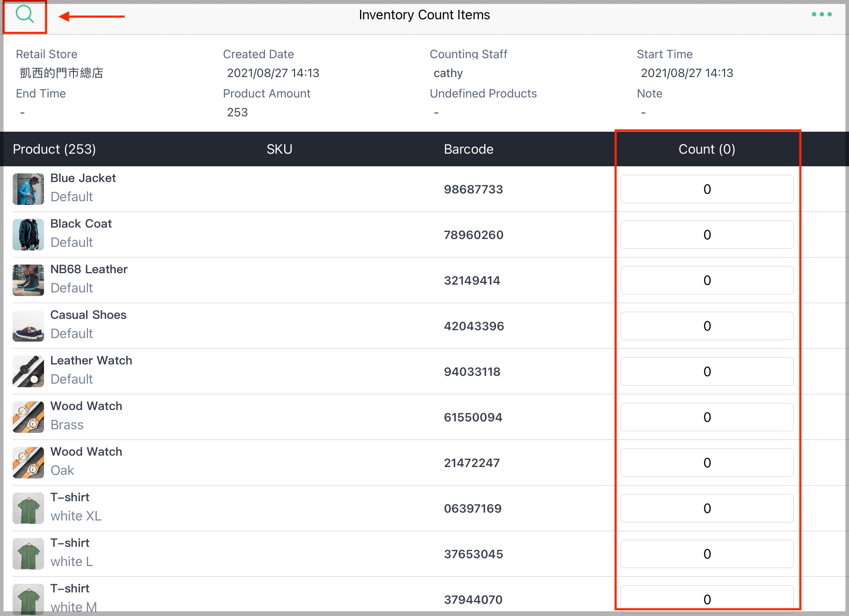The width and height of the screenshot is (849, 616).
Task: Open the more options ellipsis menu
Action: [x=822, y=14]
